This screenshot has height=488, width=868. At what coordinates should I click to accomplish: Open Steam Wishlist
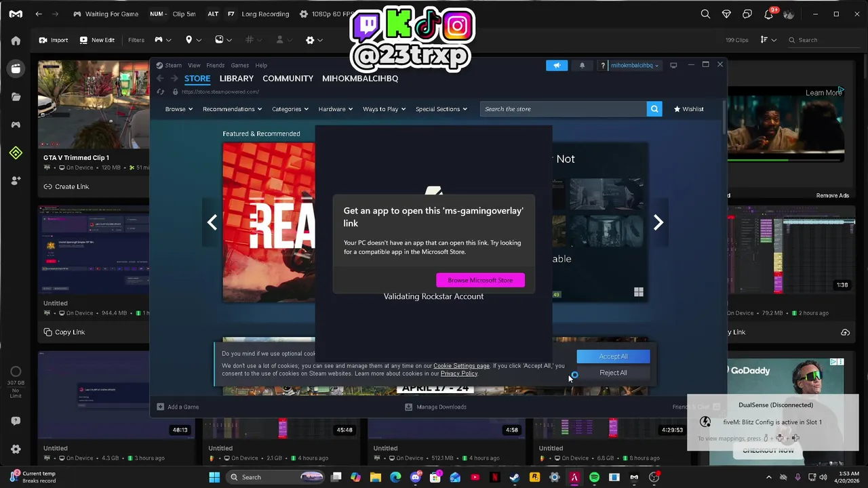click(x=688, y=109)
